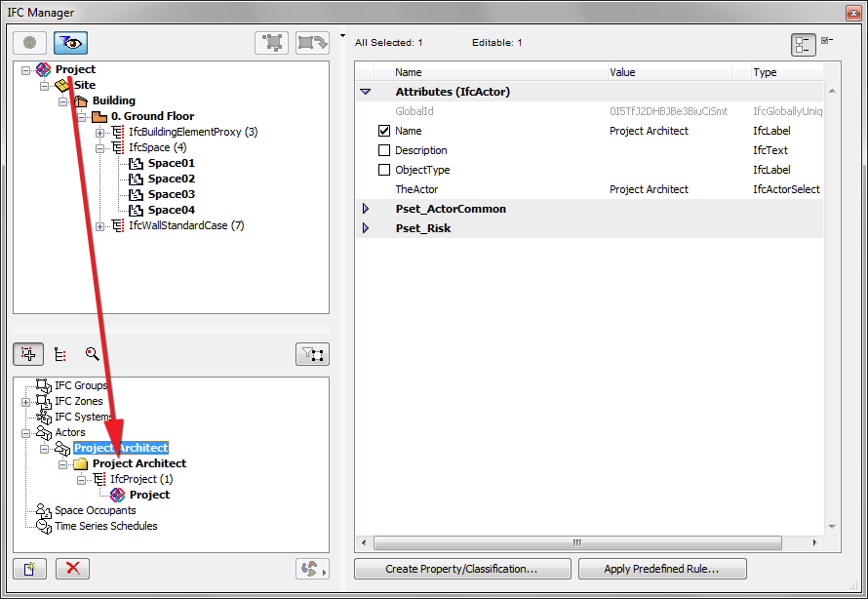Select the Site icon in the tree

pyautogui.click(x=62, y=85)
